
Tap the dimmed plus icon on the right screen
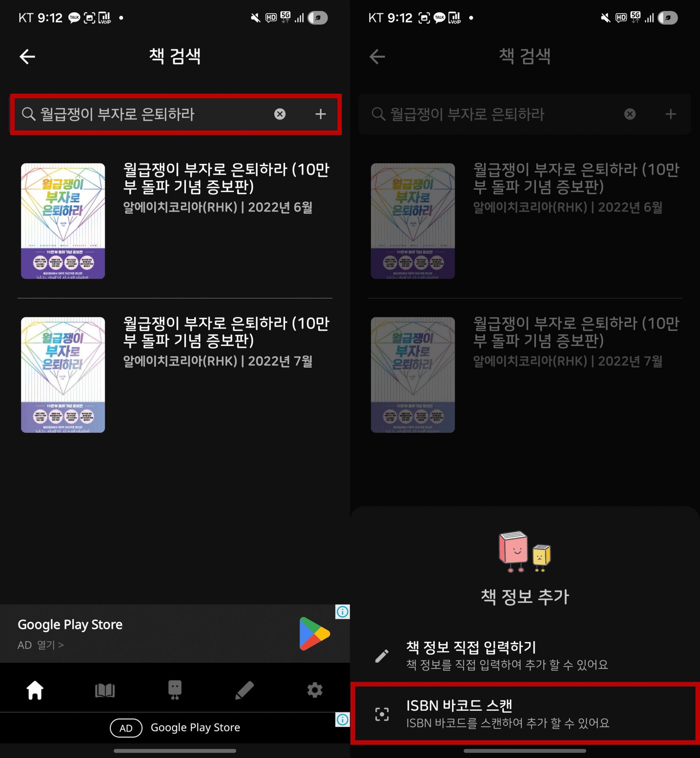point(670,114)
